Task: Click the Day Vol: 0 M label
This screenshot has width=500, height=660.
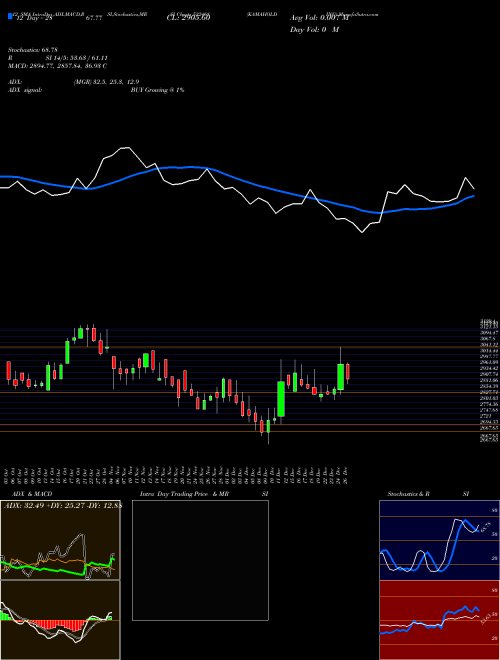Action: 314,30
